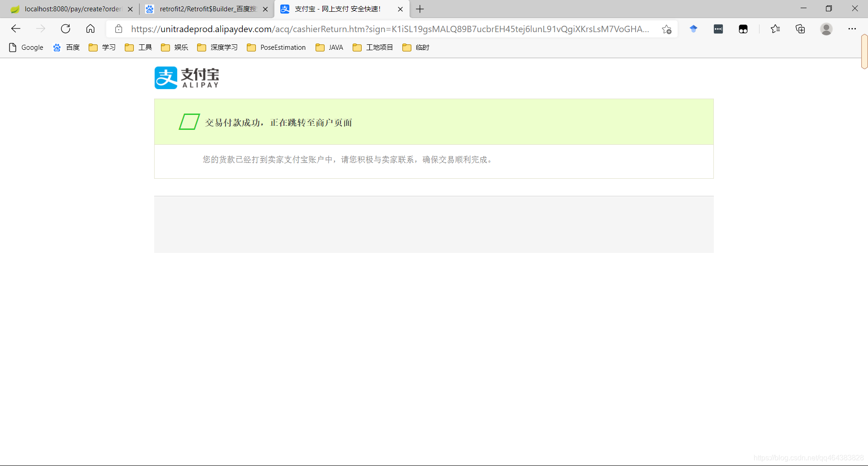The height and width of the screenshot is (466, 868).
Task: Close the 支付宝 tab
Action: click(400, 9)
